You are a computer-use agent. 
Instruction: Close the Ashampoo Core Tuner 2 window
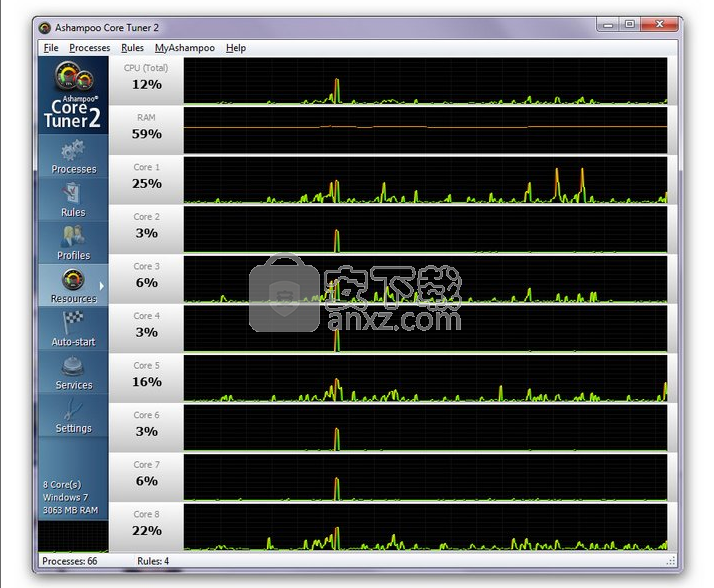click(x=659, y=25)
